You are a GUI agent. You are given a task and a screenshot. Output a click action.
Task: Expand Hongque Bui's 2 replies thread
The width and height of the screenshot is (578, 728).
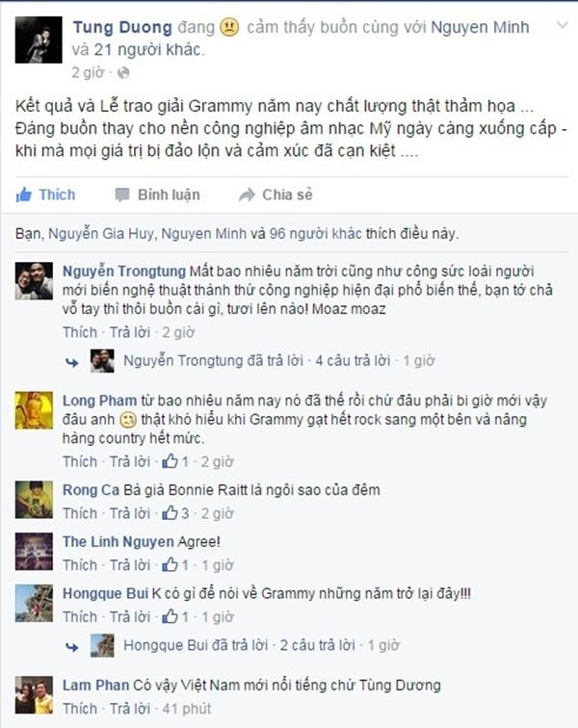pos(317,645)
